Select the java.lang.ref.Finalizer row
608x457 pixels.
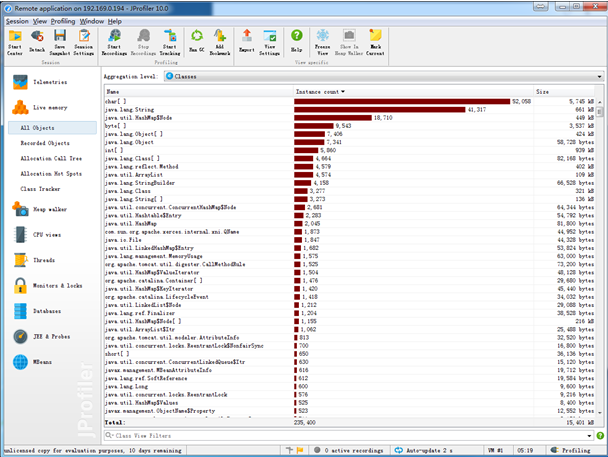coord(350,313)
